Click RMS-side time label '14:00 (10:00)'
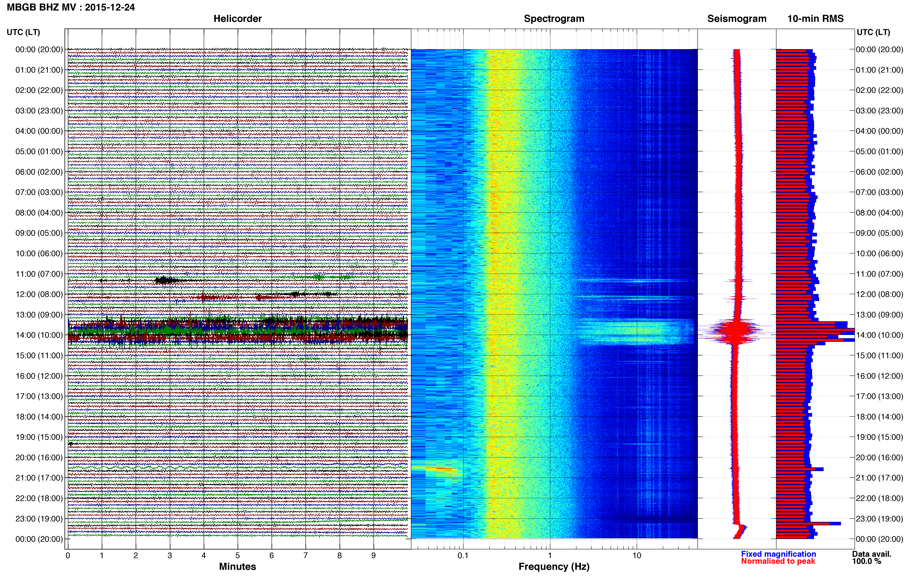This screenshot has width=924, height=578. click(880, 335)
